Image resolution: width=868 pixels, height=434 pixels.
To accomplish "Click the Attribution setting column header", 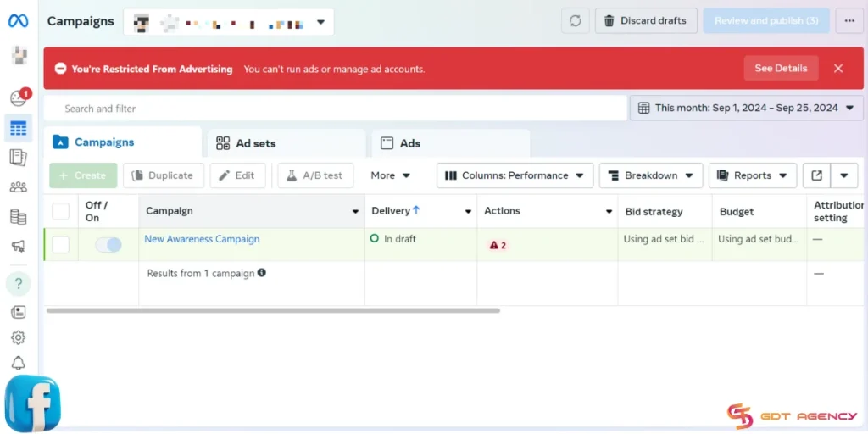I will click(x=838, y=211).
